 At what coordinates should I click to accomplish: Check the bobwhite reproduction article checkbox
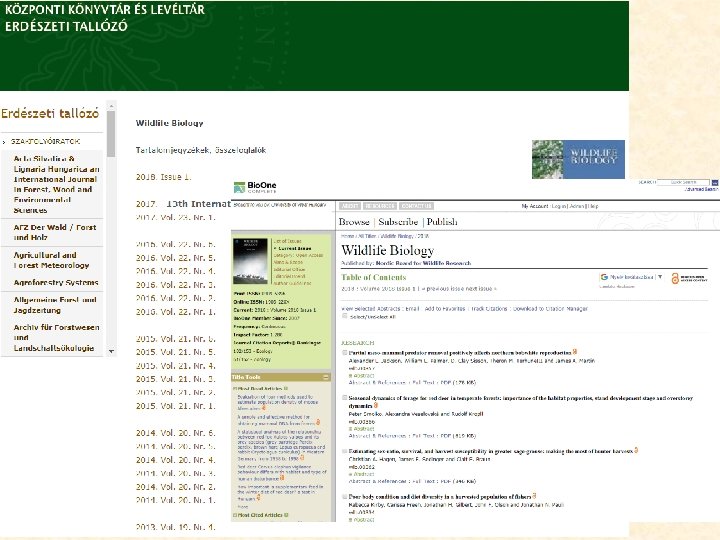click(x=344, y=353)
